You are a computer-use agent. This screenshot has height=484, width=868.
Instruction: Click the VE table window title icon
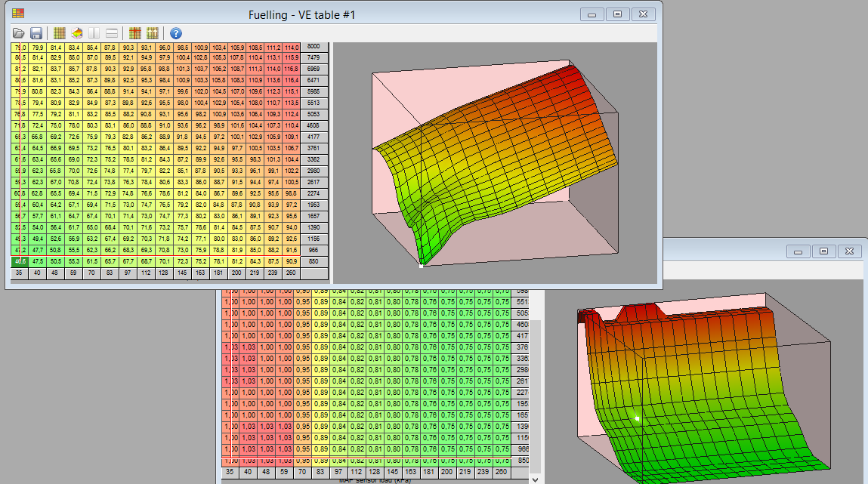click(x=18, y=14)
